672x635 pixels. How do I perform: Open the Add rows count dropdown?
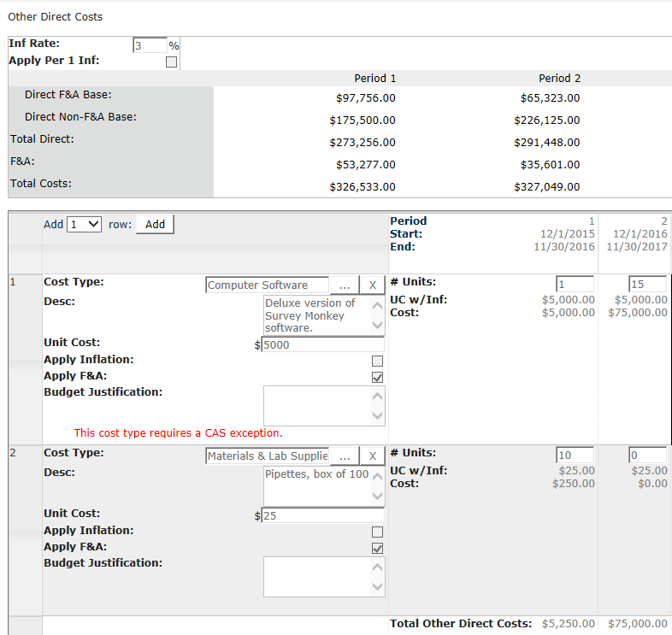pos(84,224)
